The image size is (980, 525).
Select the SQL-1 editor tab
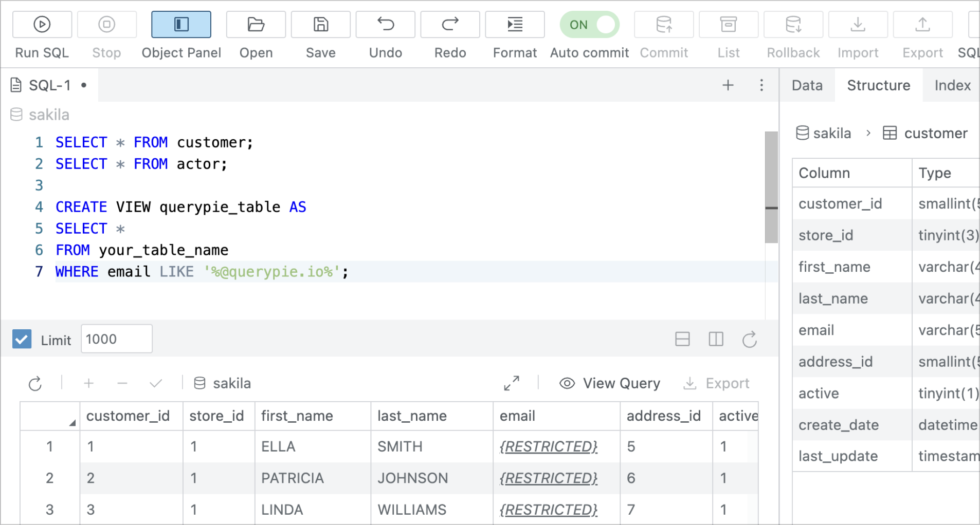[x=49, y=85]
